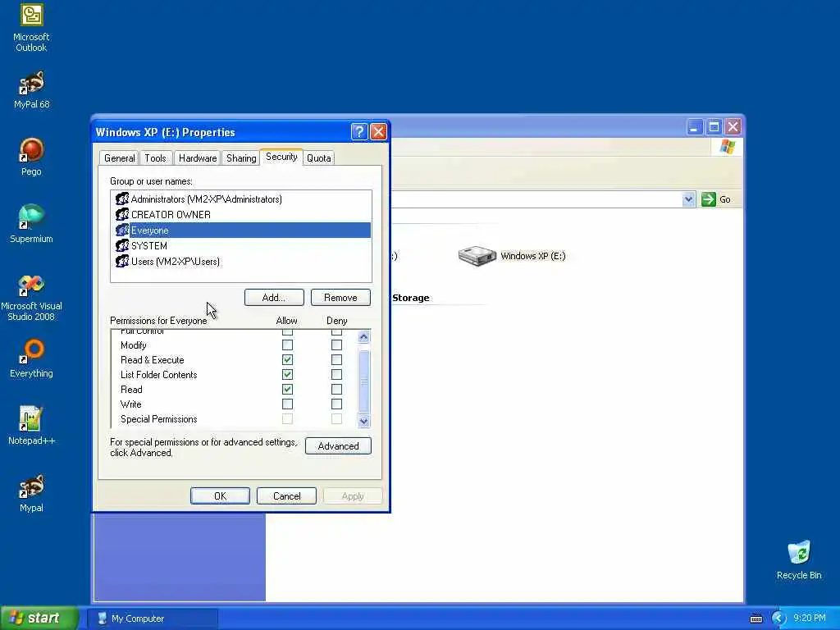Select the Everyone entry
The height and width of the screenshot is (630, 840).
click(242, 231)
